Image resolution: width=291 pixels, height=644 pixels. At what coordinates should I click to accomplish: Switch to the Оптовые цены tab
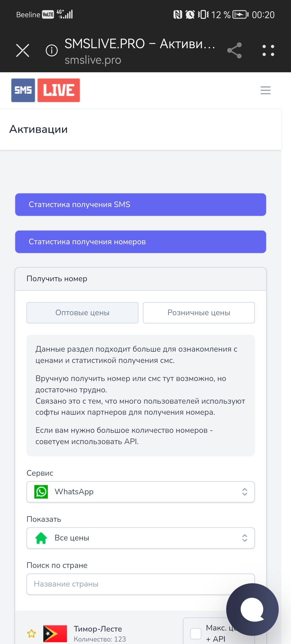(x=82, y=313)
